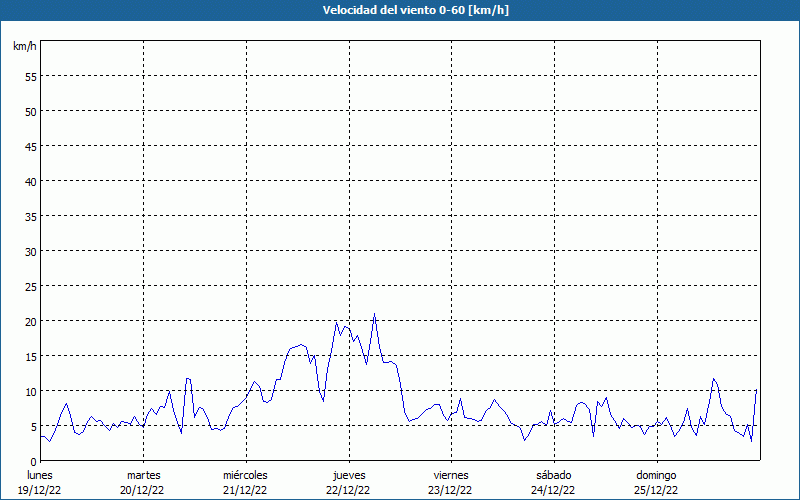Click the date 24/12/22

(x=553, y=490)
